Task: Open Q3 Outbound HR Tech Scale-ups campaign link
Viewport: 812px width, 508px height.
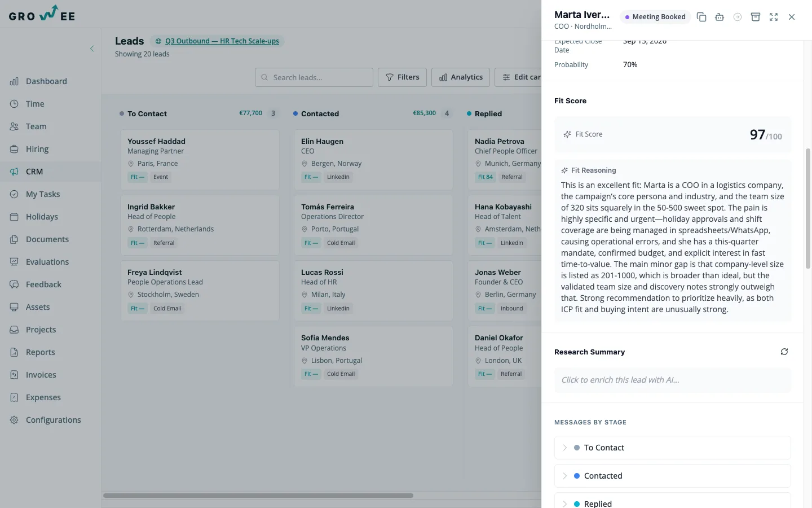Action: coord(222,41)
